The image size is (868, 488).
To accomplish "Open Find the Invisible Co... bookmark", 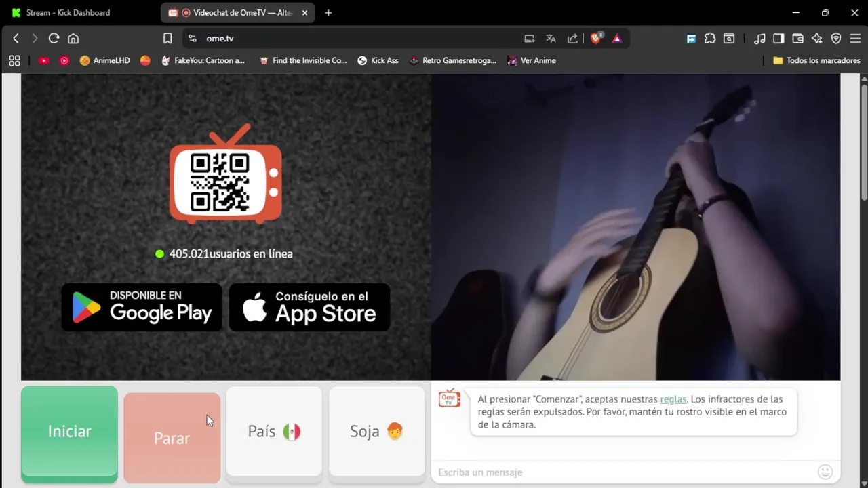I will 303,60.
